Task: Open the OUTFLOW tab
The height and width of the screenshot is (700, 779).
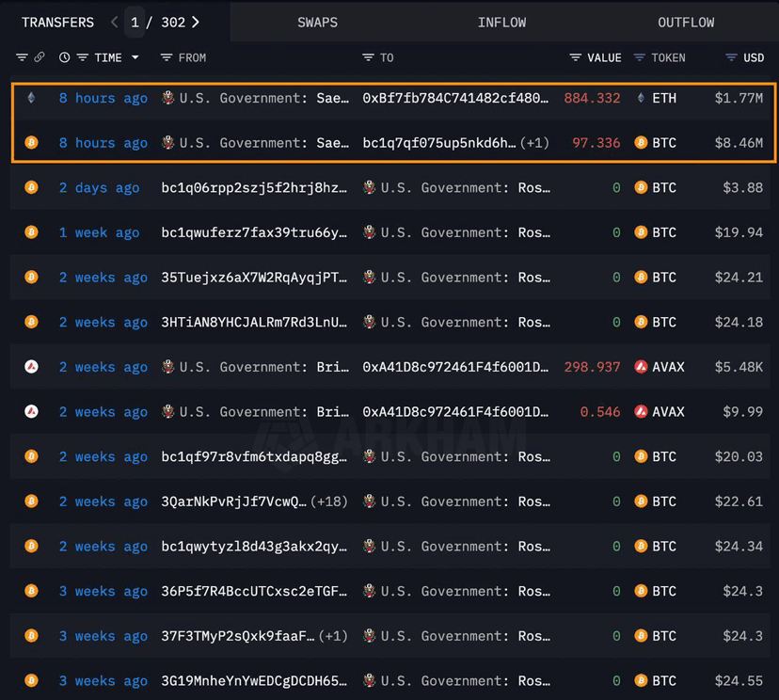Action: click(686, 22)
